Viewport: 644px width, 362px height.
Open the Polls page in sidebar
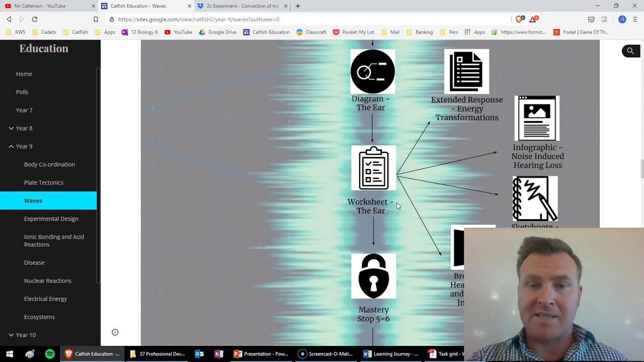pyautogui.click(x=22, y=92)
